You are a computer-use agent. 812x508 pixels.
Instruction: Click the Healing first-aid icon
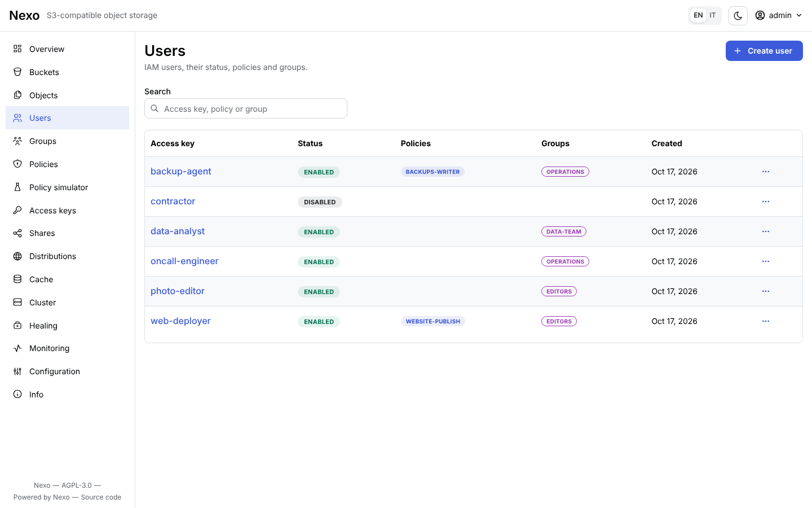click(x=17, y=326)
